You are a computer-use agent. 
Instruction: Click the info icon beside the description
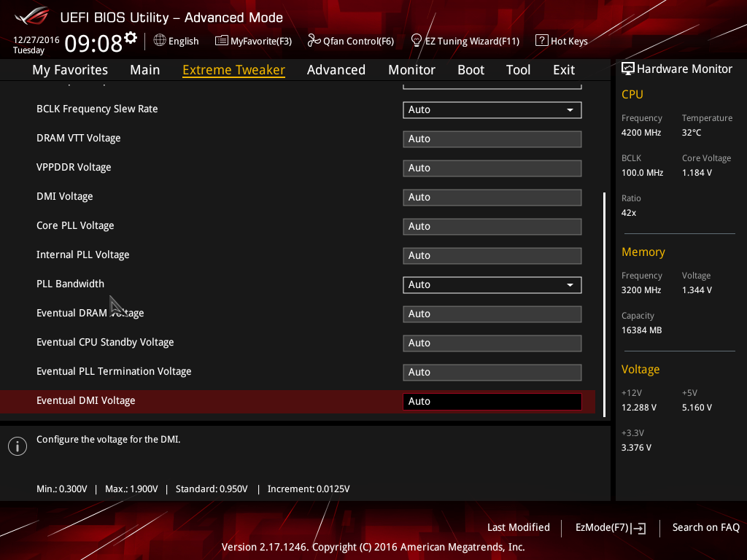[x=18, y=446]
